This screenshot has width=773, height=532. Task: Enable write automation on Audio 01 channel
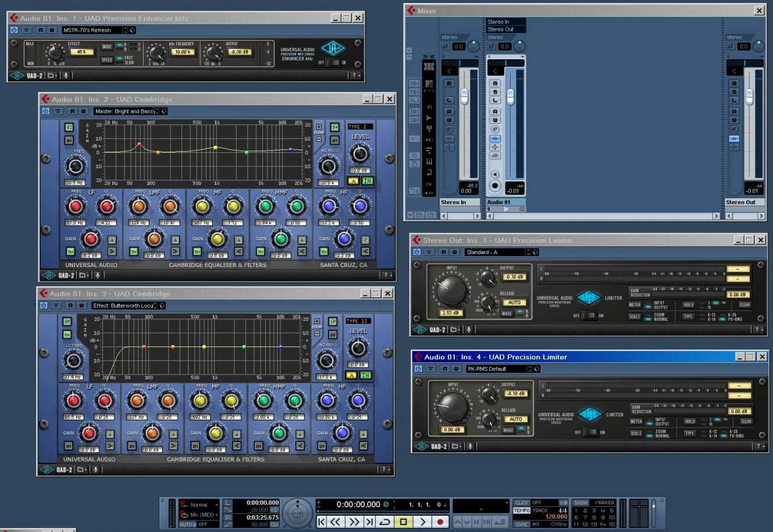[x=496, y=120]
